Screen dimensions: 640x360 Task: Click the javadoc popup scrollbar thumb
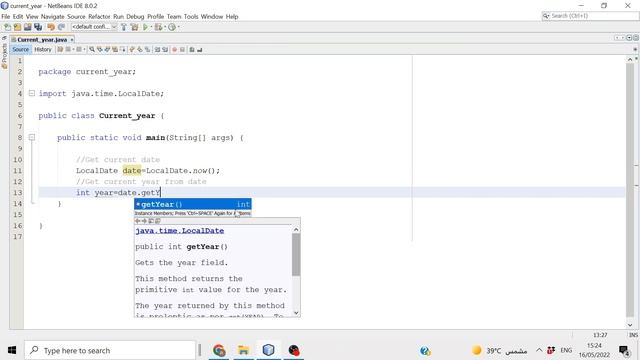296,255
